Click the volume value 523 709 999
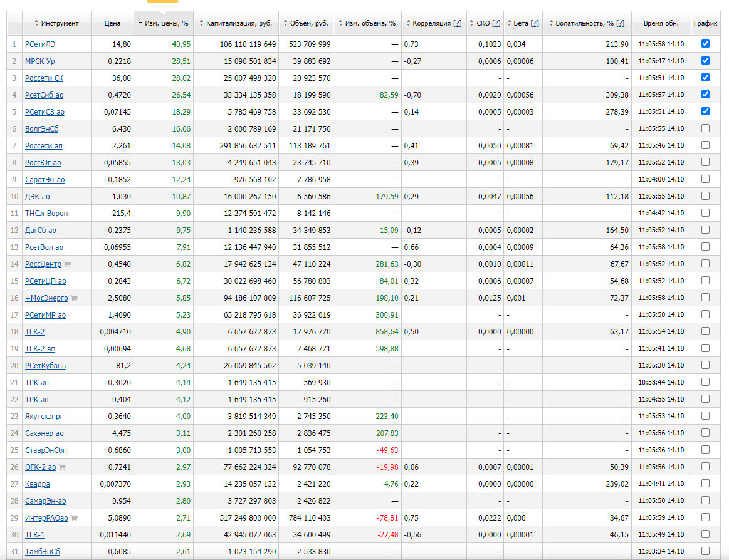 pos(310,44)
